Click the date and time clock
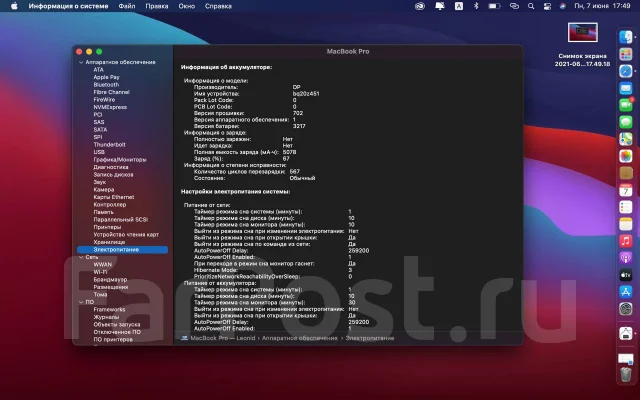 coord(602,6)
